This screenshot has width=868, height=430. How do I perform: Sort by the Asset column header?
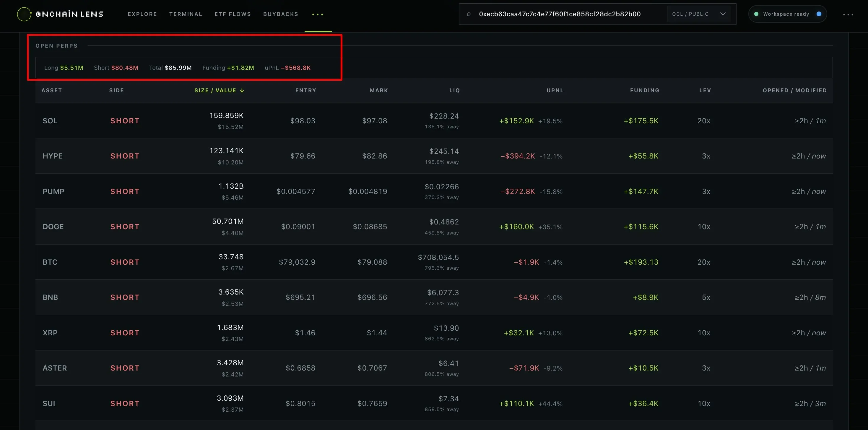52,90
